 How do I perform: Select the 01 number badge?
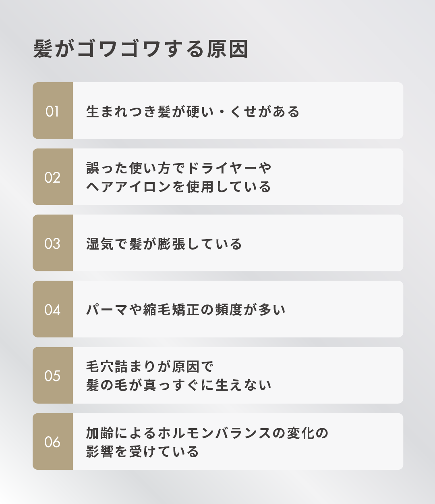(x=52, y=111)
